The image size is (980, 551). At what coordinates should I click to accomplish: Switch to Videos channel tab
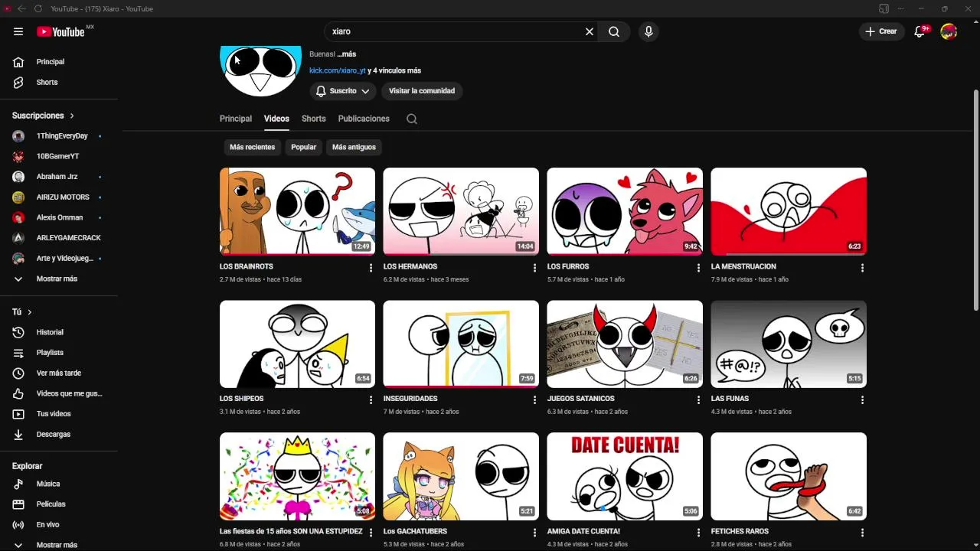276,119
